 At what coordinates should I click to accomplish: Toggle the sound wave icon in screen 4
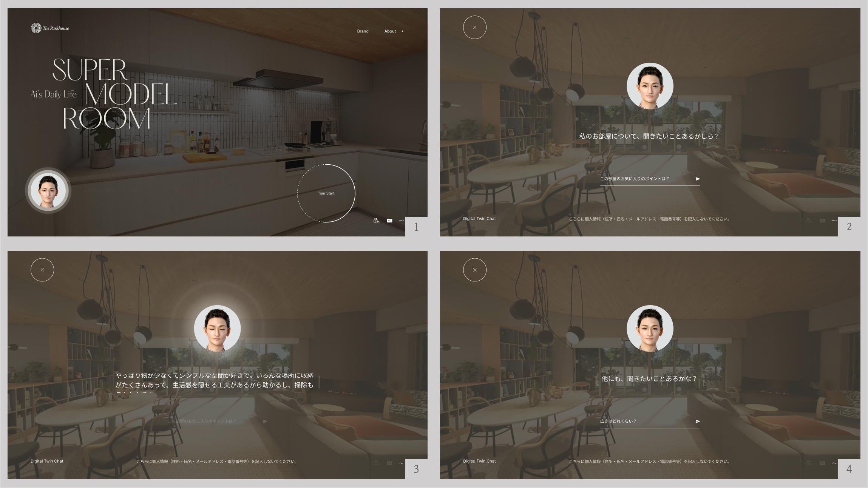coord(834,463)
